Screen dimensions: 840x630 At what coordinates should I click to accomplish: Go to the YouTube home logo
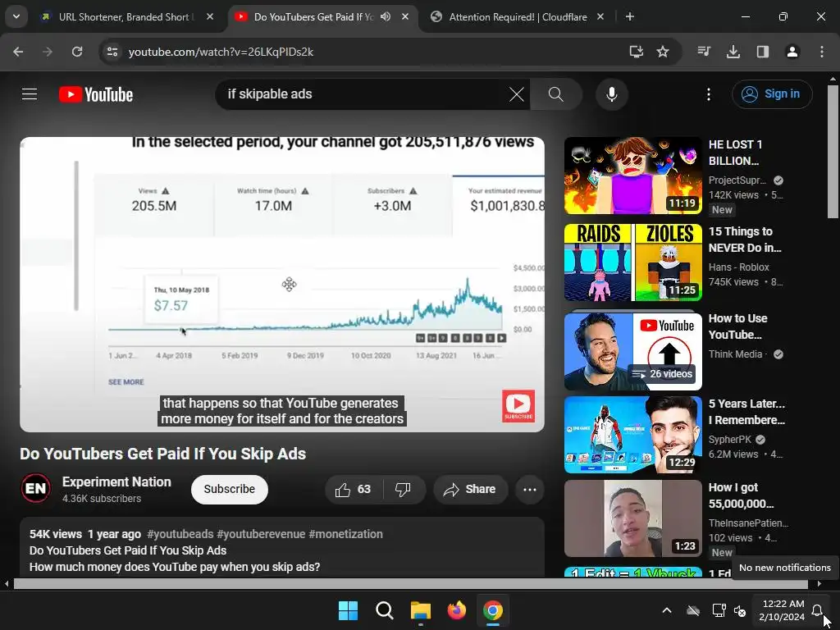(96, 94)
